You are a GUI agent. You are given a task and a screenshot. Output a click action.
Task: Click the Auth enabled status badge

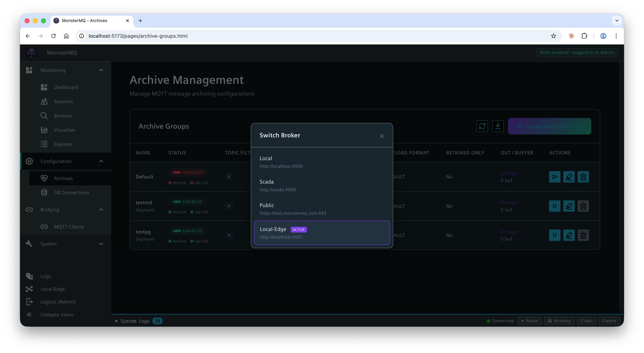pyautogui.click(x=577, y=52)
